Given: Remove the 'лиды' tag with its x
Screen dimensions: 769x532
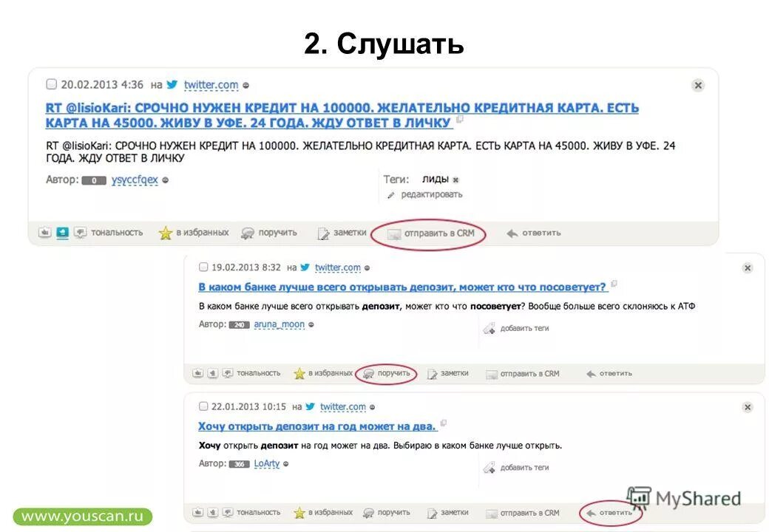Looking at the screenshot, I should point(455,180).
